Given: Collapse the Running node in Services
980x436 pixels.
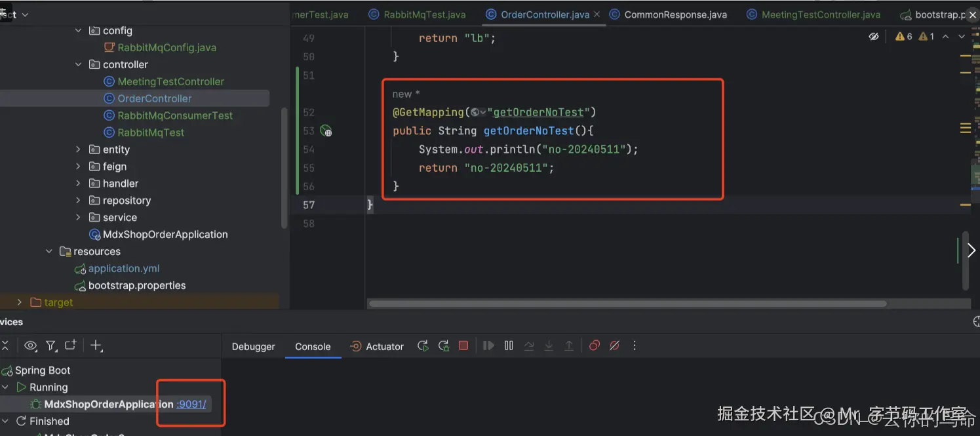Looking at the screenshot, I should 5,387.
